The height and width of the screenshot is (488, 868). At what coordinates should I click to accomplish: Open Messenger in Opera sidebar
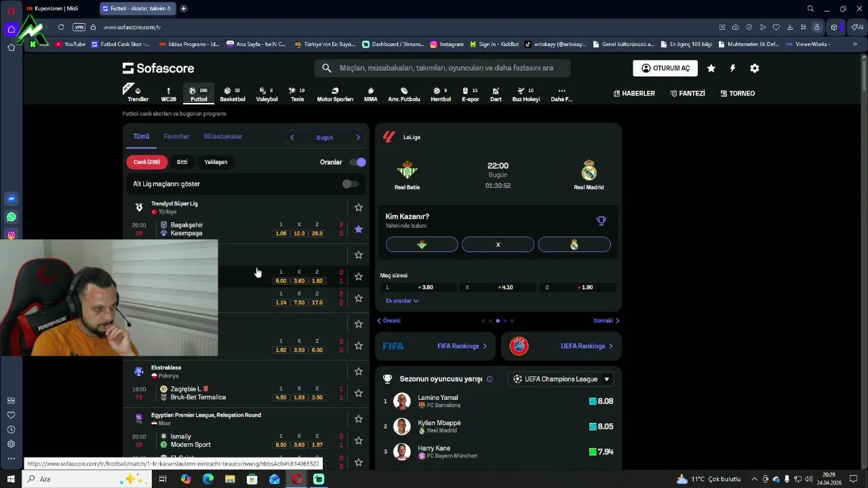click(12, 199)
